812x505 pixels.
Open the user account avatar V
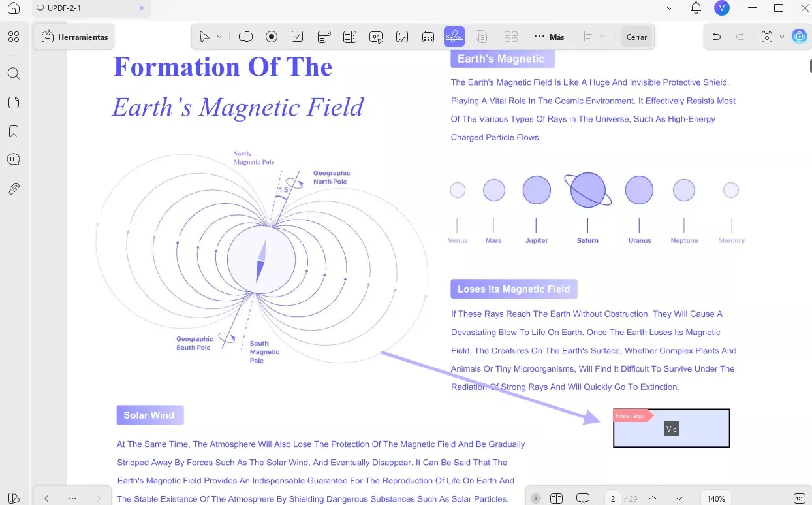[721, 8]
